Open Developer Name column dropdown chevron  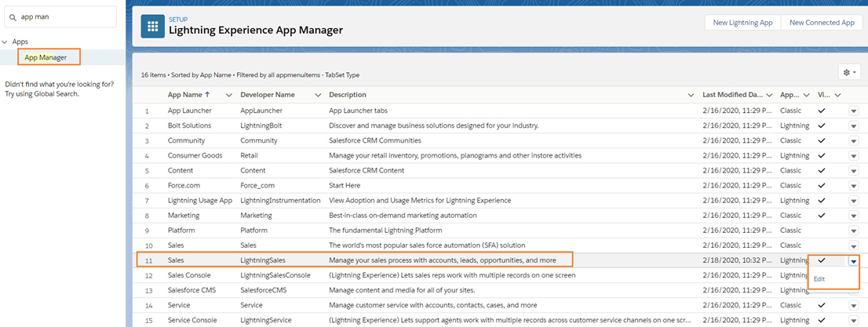(318, 95)
